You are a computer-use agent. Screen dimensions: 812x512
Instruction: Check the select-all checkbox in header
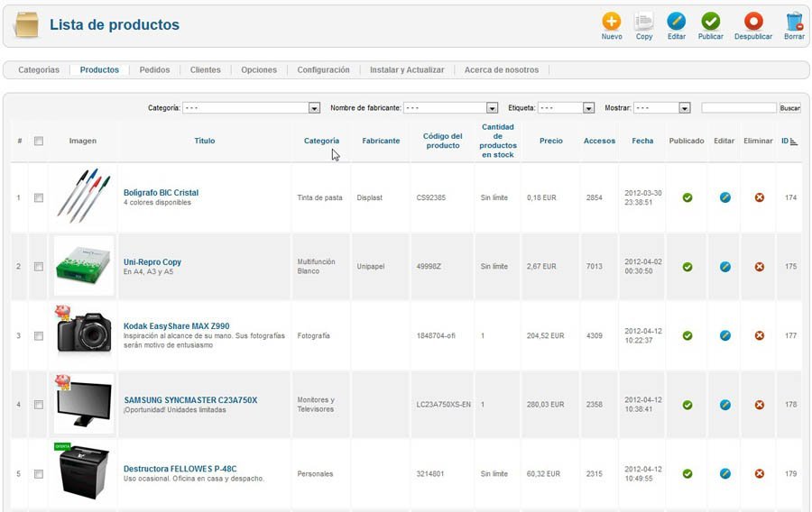click(39, 141)
